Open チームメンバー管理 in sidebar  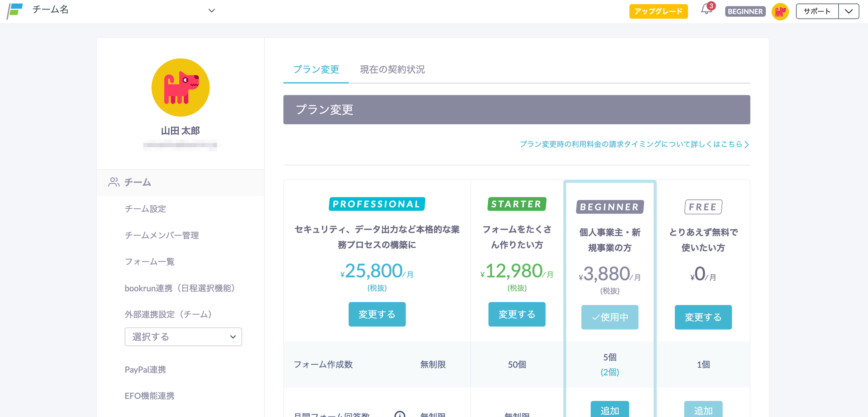pos(161,235)
